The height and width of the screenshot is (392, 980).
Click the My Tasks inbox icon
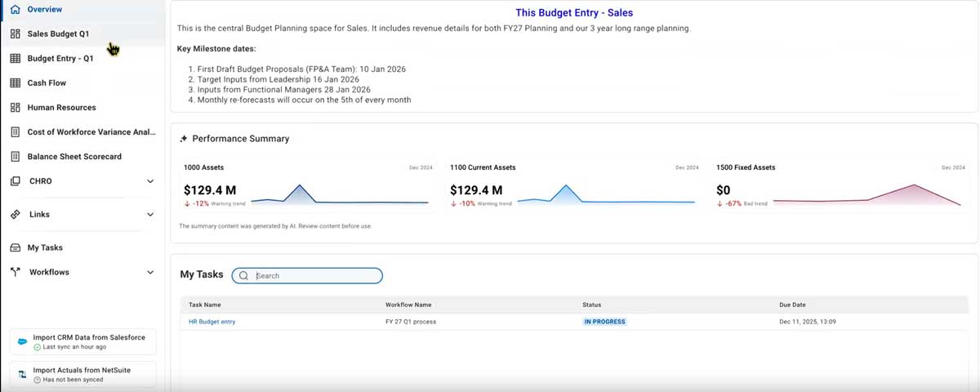(x=15, y=247)
